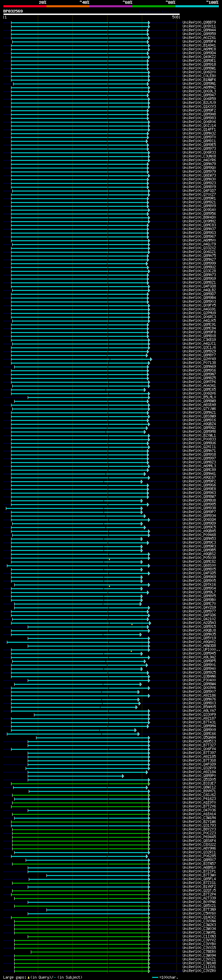Click the query end position 508
222x980 pixels.
pos(175,17)
